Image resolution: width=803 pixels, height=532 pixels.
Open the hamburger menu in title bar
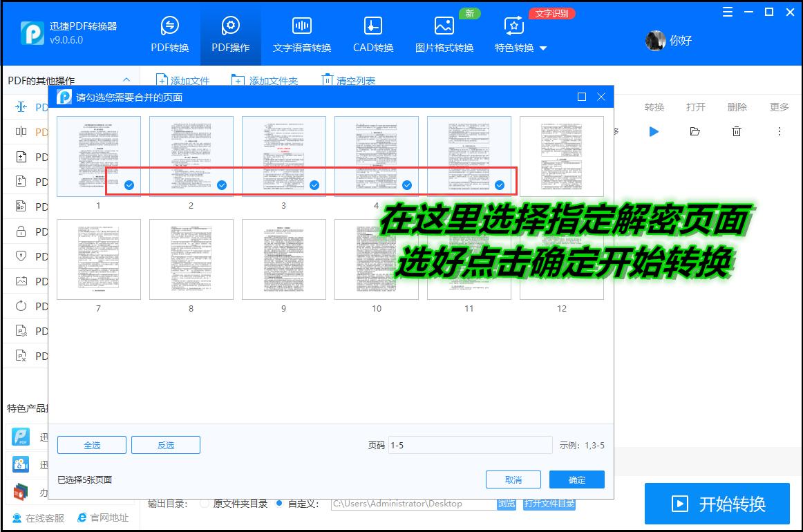point(727,11)
